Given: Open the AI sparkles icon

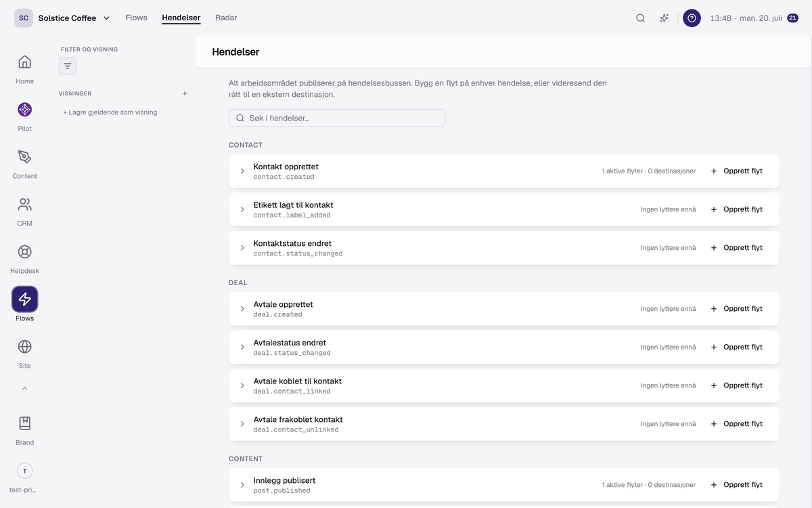Looking at the screenshot, I should click(664, 18).
